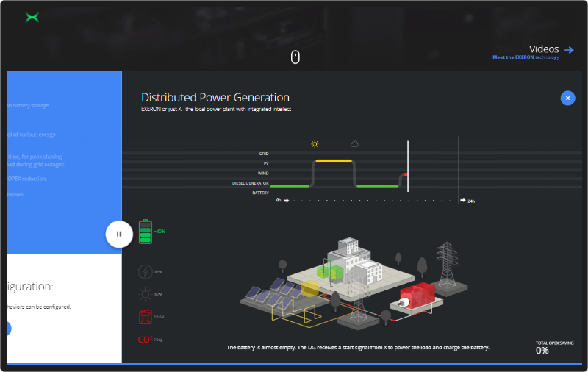
Task: Click the green battery block in illustration
Action: (330, 272)
